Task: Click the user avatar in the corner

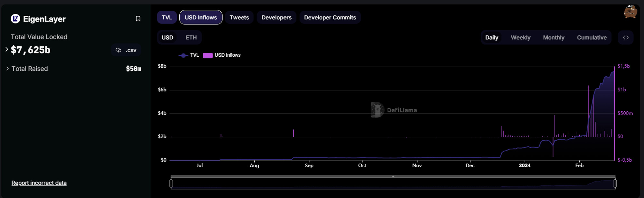Action: pos(630,12)
